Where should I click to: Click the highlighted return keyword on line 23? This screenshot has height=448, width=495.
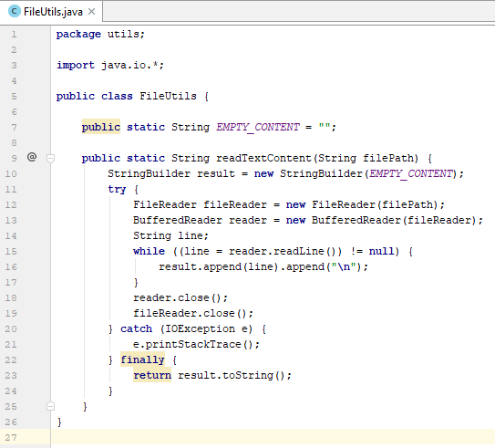click(152, 375)
